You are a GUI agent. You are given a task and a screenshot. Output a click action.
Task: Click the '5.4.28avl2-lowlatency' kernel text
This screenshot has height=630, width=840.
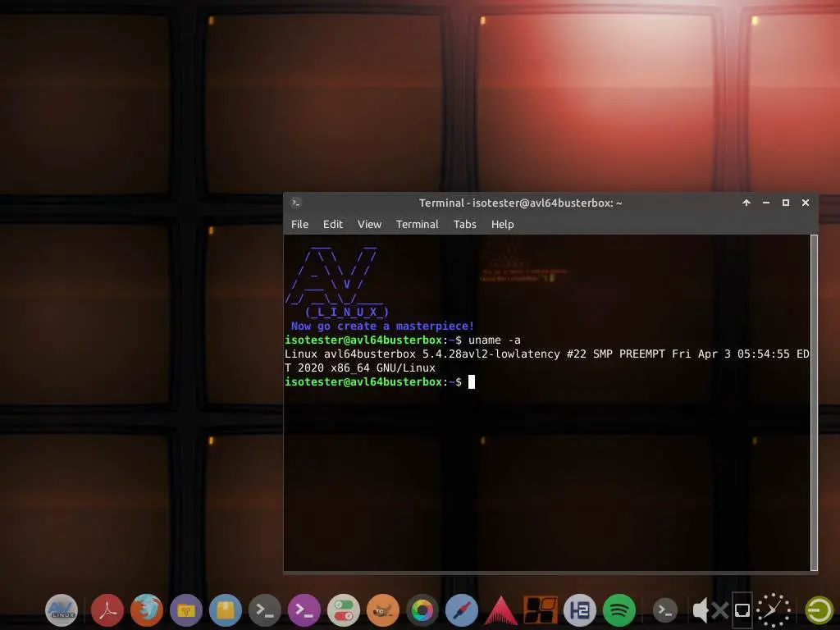click(x=491, y=354)
